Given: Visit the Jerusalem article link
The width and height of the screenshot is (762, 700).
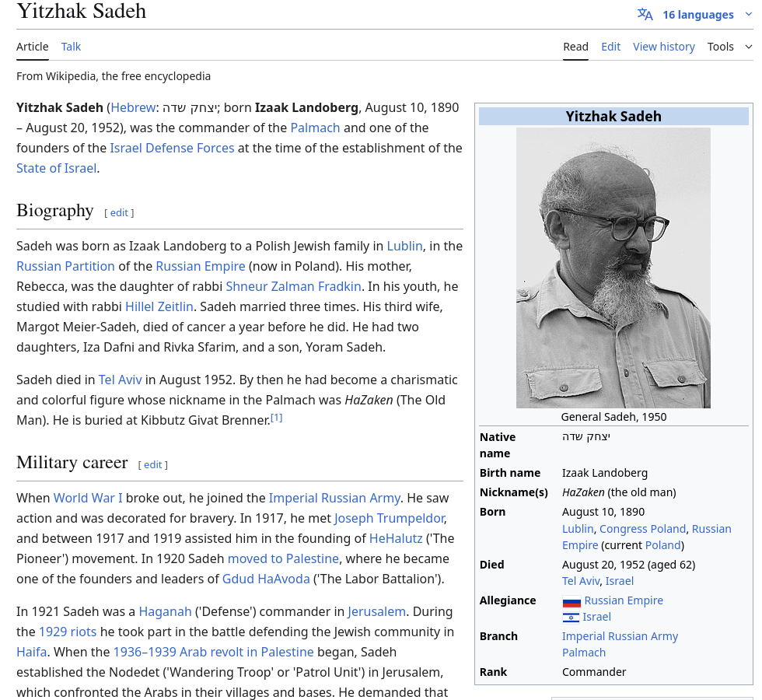Looking at the screenshot, I should point(376,611).
